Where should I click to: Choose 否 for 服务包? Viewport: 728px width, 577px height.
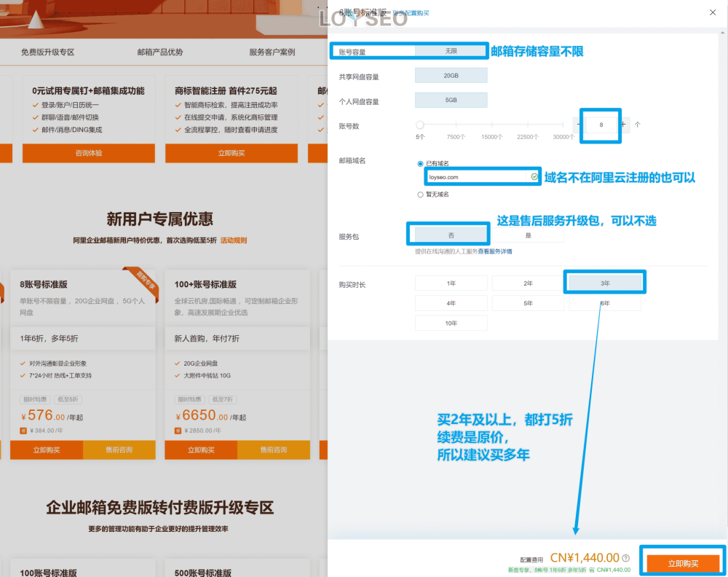click(x=451, y=235)
